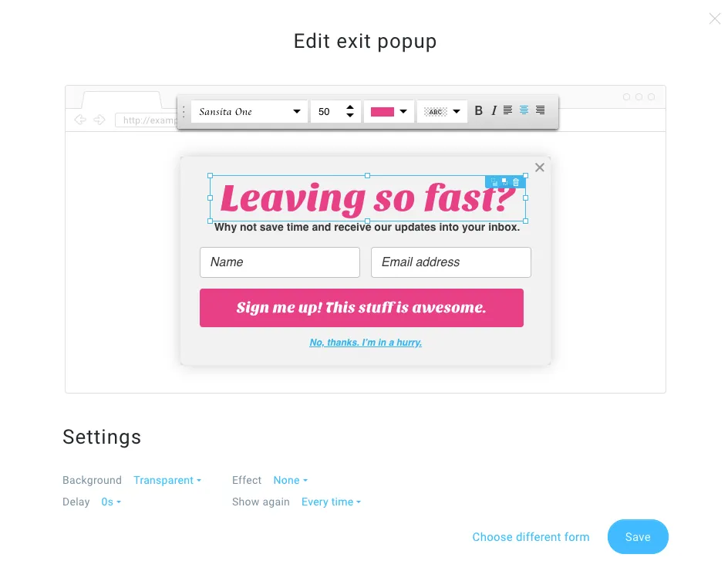The image size is (728, 561).
Task: Click the popup preview's X close icon
Action: point(540,167)
